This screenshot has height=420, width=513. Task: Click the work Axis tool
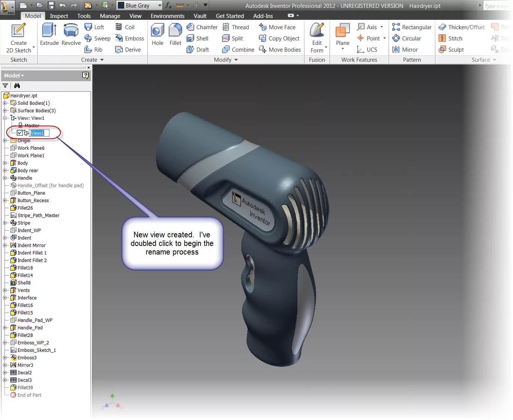tap(367, 27)
